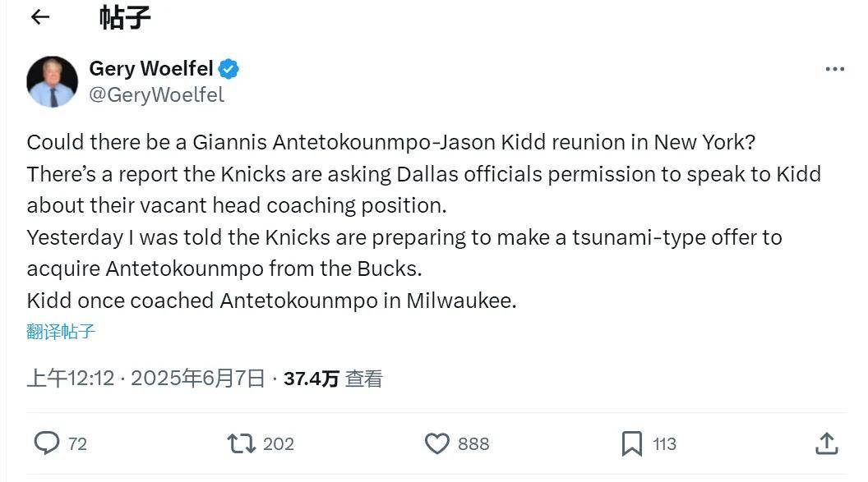The image size is (868, 482).
Task: Click the 202 reposts count
Action: (x=279, y=444)
